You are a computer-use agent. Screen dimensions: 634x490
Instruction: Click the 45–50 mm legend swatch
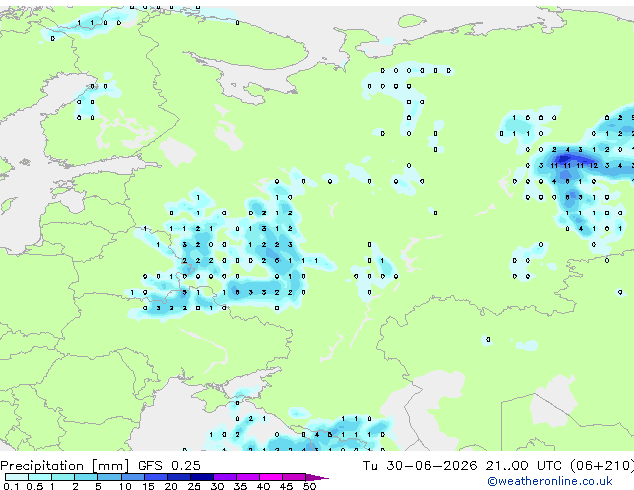tap(294, 477)
